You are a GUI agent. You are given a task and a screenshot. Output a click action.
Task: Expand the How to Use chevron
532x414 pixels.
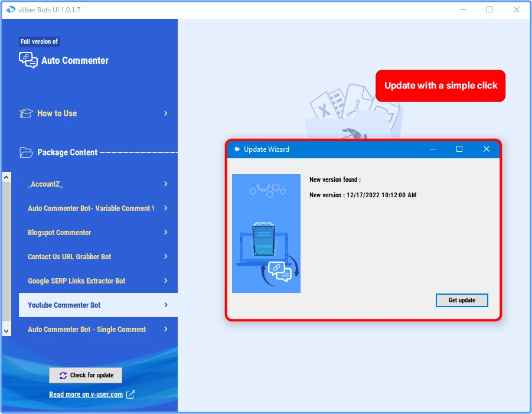tap(165, 113)
